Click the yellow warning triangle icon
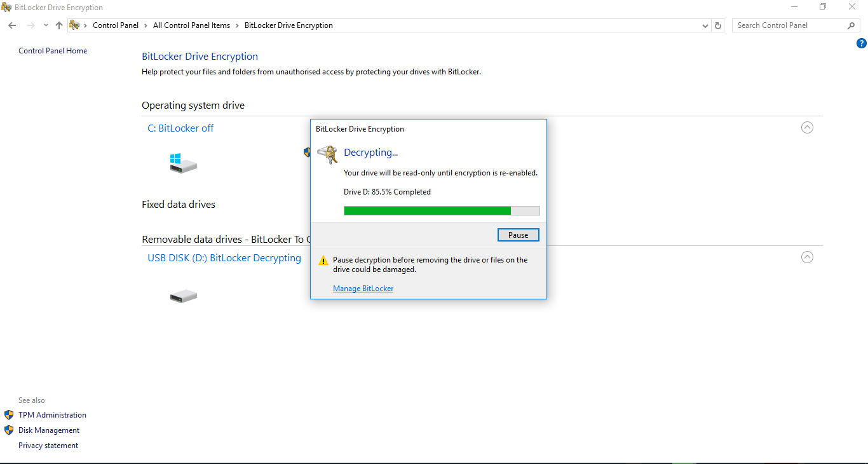868x464 pixels. (x=323, y=261)
